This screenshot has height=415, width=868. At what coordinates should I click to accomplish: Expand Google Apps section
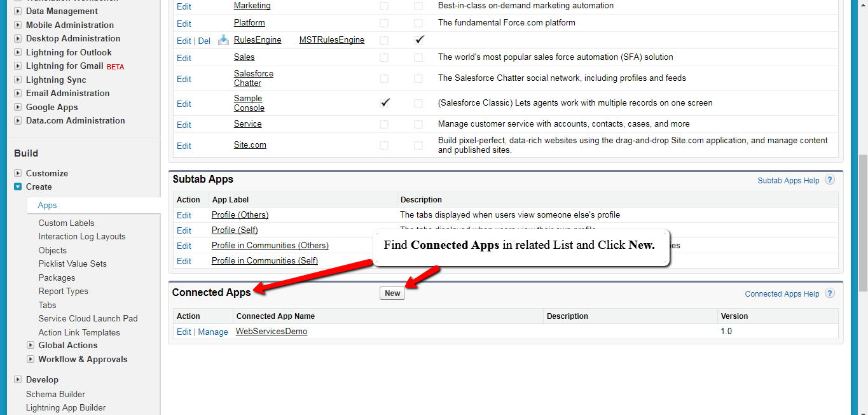pos(18,107)
